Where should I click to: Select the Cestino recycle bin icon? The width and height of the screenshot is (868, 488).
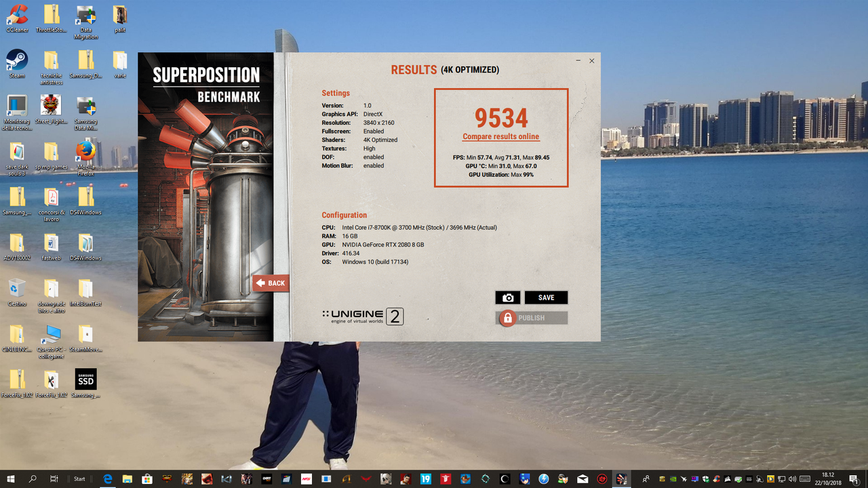point(17,292)
